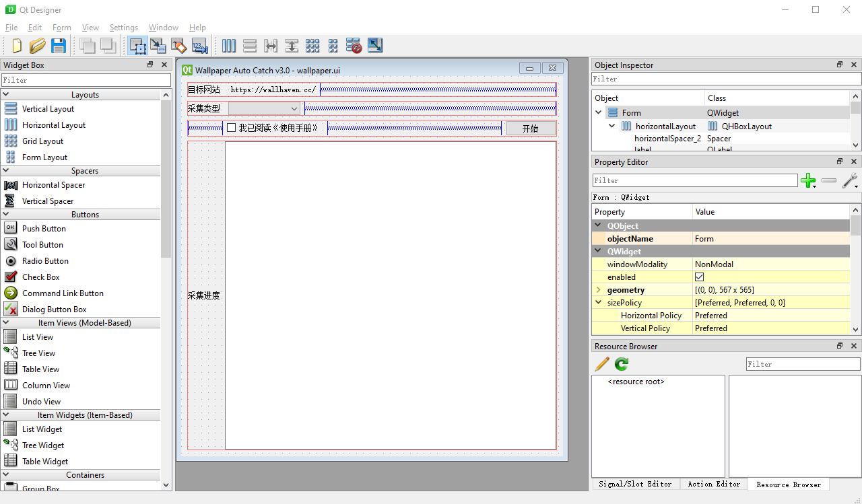Collapse the sizePolicy property group
The image size is (862, 504).
click(598, 303)
